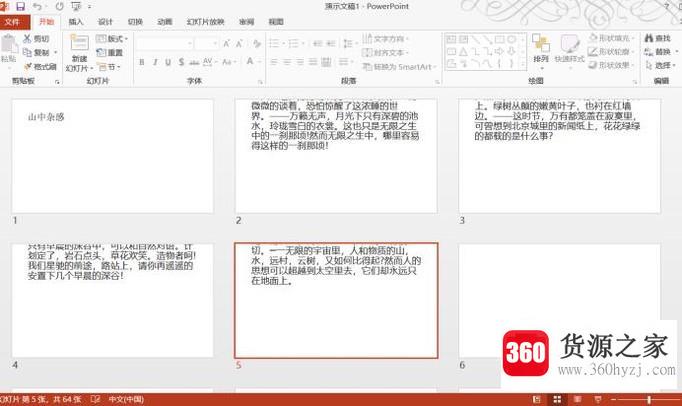Image resolution: width=682 pixels, height=406 pixels.
Task: Convert to SmartArt
Action: [399, 67]
